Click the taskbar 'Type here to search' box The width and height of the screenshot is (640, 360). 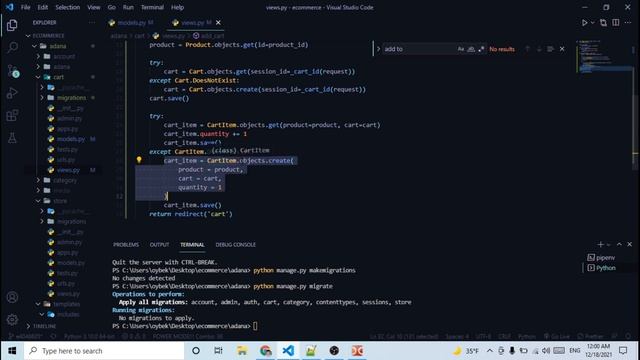(x=104, y=351)
